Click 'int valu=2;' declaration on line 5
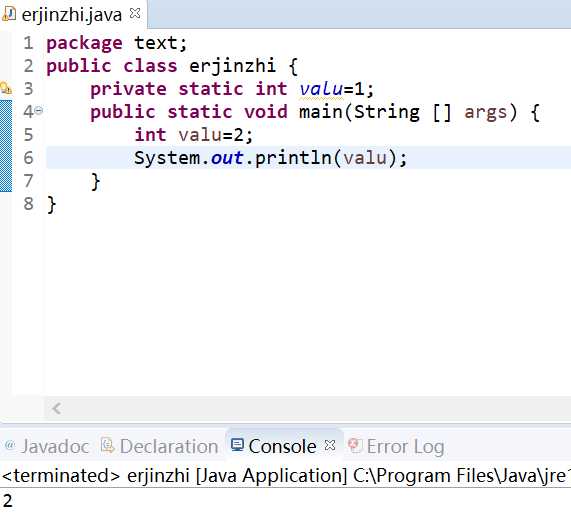 [194, 135]
